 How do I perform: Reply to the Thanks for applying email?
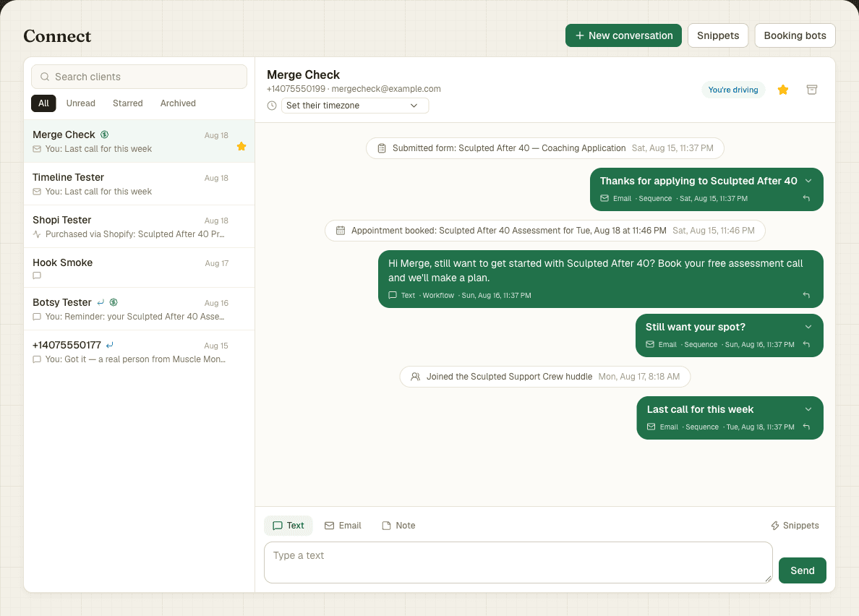click(806, 198)
